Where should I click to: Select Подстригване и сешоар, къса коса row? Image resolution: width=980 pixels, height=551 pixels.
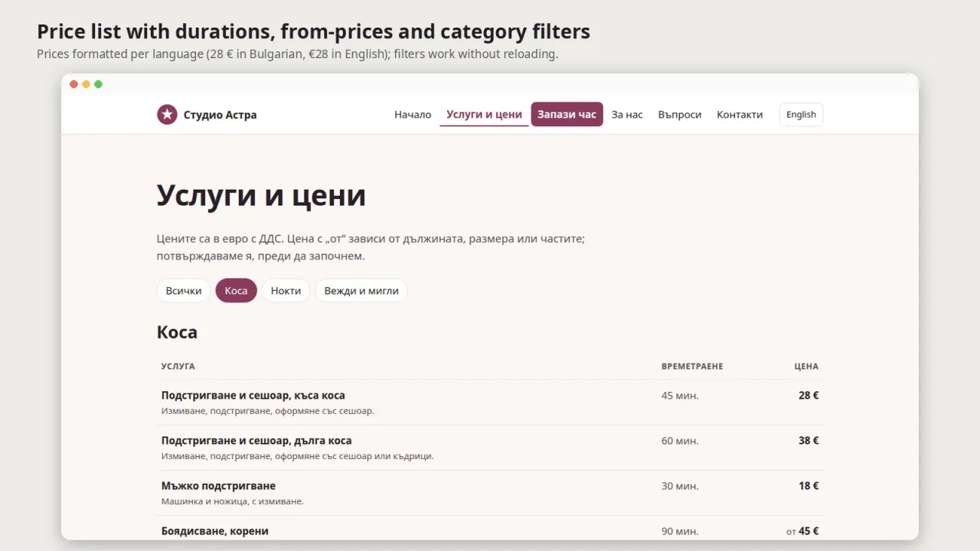[490, 403]
